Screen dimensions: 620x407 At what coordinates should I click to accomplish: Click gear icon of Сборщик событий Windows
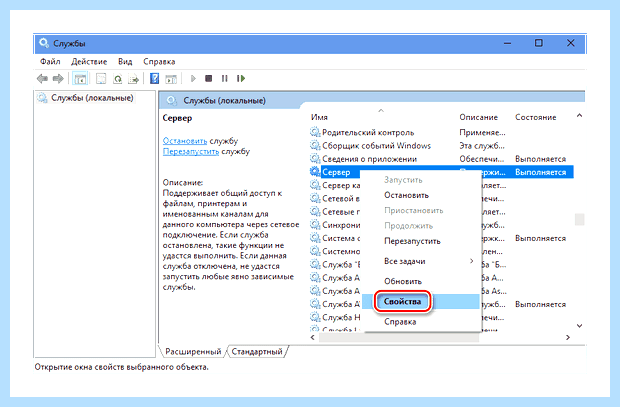click(315, 146)
